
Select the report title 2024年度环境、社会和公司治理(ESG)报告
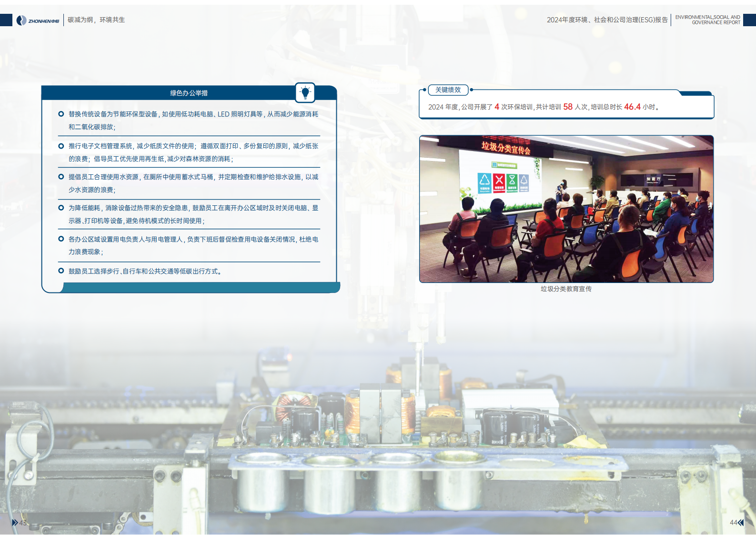click(607, 20)
